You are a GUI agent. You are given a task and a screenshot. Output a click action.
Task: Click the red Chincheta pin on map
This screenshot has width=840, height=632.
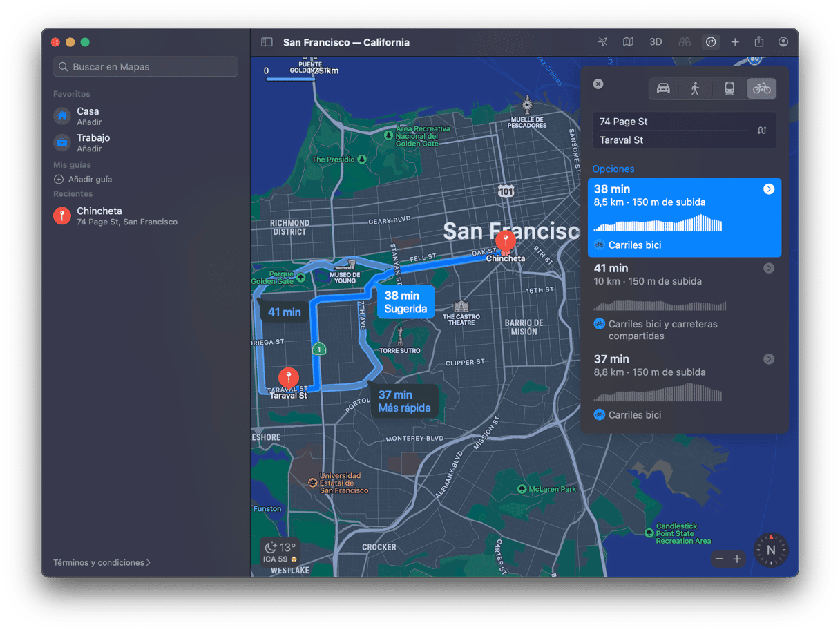[506, 242]
